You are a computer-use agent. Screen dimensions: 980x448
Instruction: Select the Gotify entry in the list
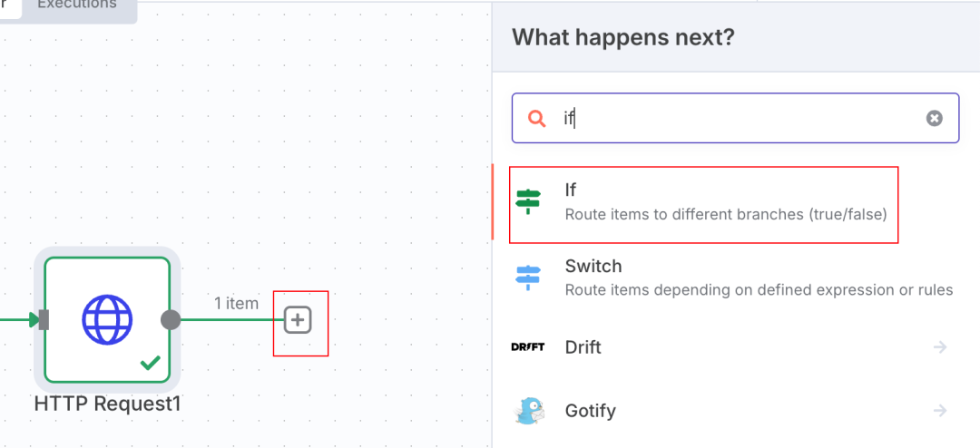point(736,411)
